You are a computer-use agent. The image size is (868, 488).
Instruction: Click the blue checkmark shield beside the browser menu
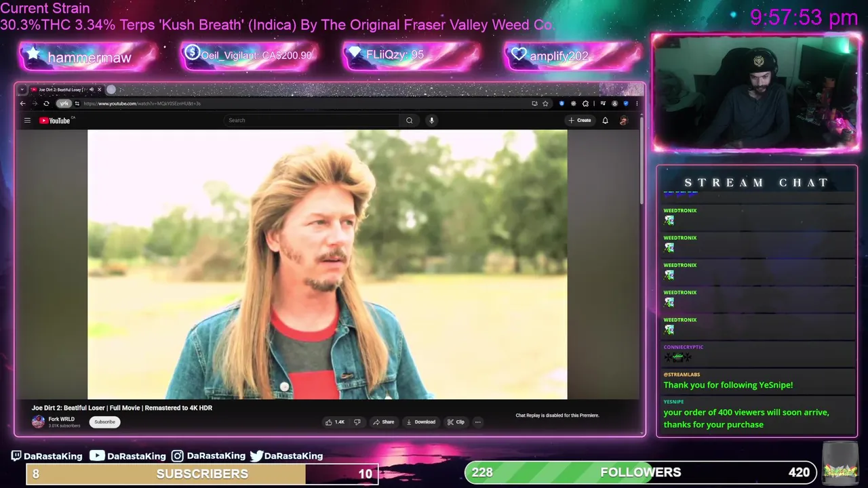click(x=626, y=104)
